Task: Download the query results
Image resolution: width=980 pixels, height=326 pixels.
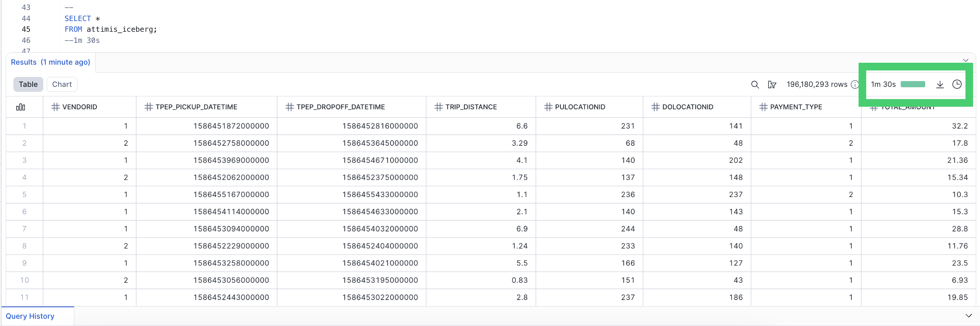Action: [940, 85]
